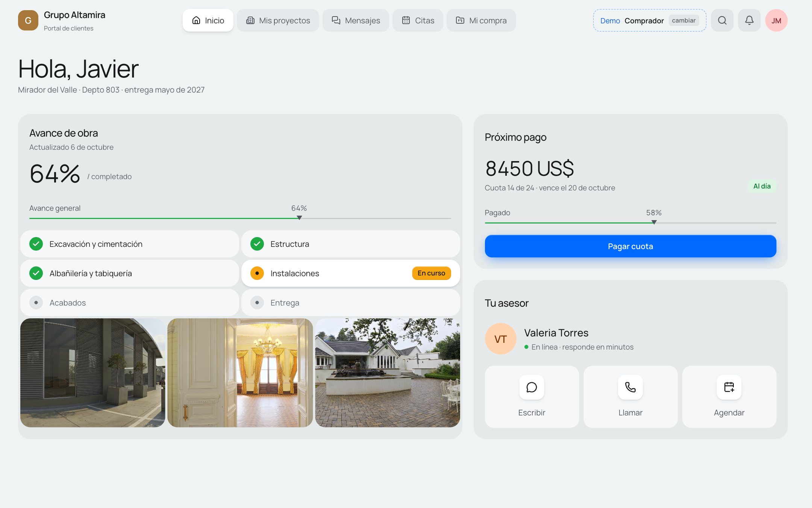Click the 8450 US$ amount

click(529, 168)
